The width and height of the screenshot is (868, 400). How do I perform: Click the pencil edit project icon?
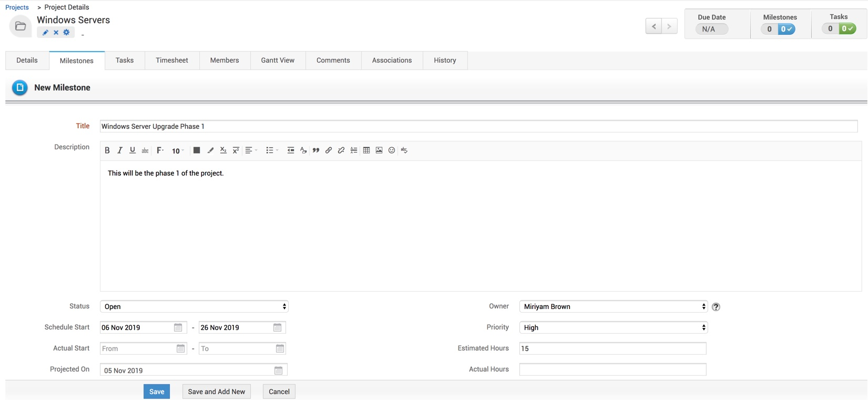(x=45, y=33)
